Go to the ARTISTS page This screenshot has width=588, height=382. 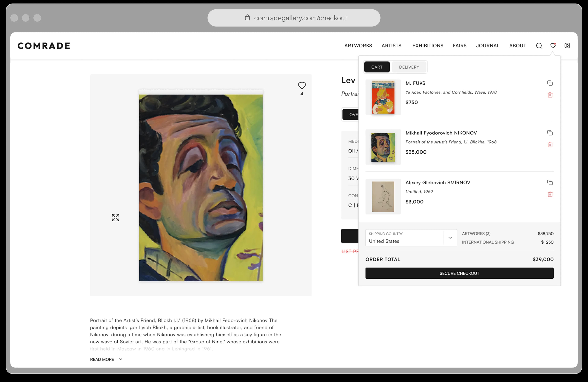391,46
